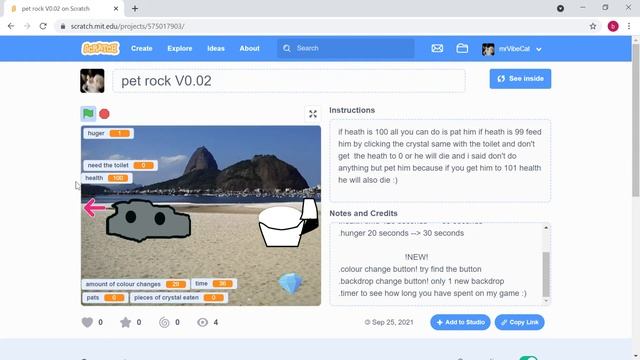Click the Notes scrollbar down arrow
The image size is (640, 360).
coord(546,301)
